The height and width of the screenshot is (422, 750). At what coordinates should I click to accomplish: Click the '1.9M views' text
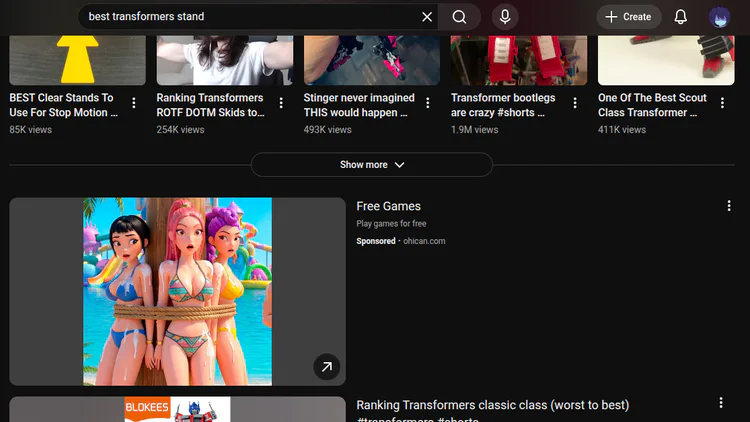pyautogui.click(x=474, y=130)
